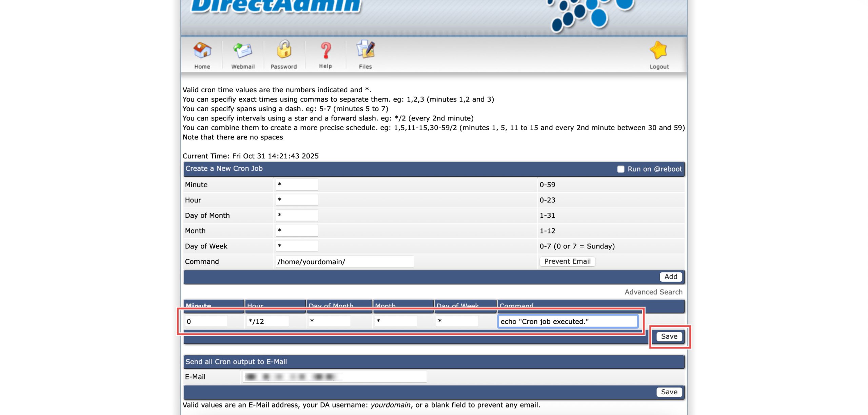This screenshot has width=868, height=415.
Task: Click the Command column header in cron list
Action: [516, 305]
